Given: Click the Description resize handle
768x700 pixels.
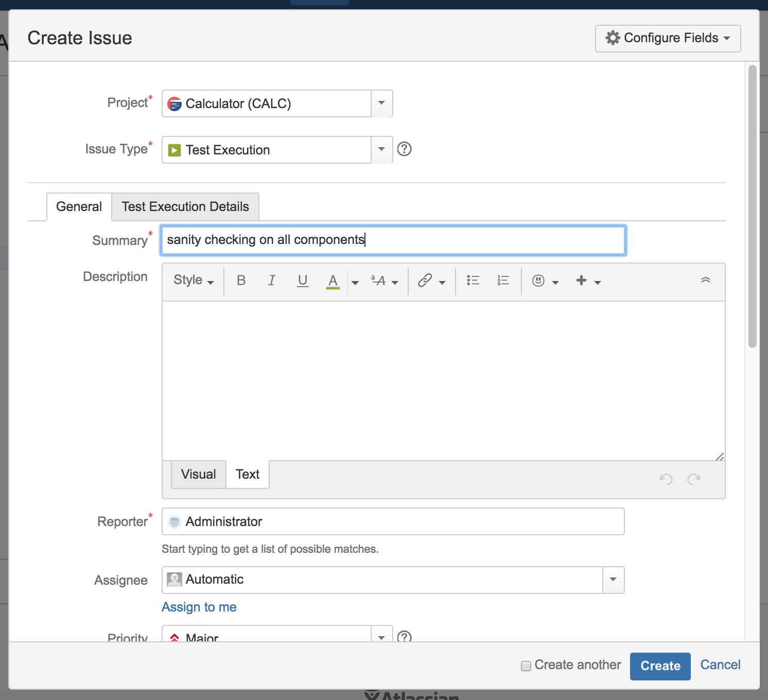Looking at the screenshot, I should coord(720,456).
